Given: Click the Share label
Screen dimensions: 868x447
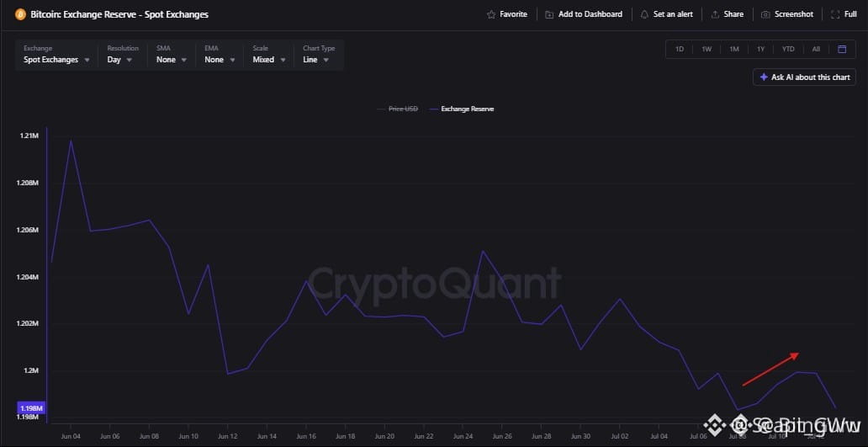Looking at the screenshot, I should pos(733,14).
